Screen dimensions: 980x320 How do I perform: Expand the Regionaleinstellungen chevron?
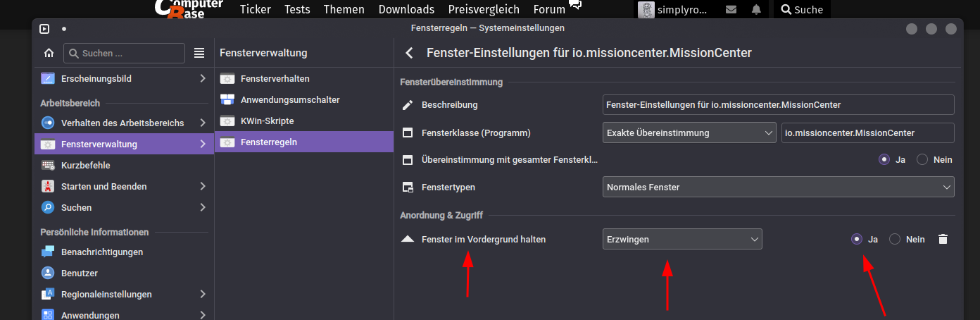point(203,294)
